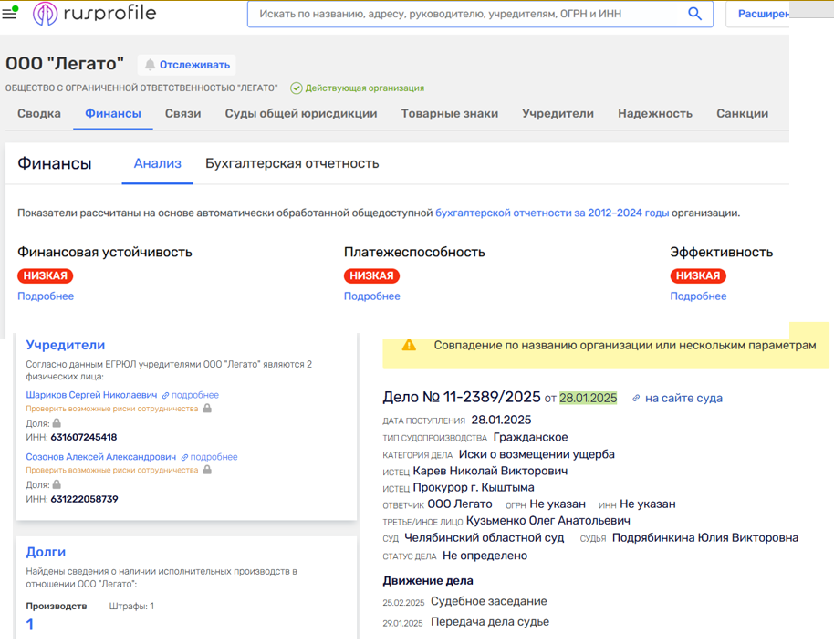Viewport: 834px width, 644px height.
Task: Open the бухгалтерской отчетности за 2012–2024 годы link
Action: pyautogui.click(x=551, y=213)
